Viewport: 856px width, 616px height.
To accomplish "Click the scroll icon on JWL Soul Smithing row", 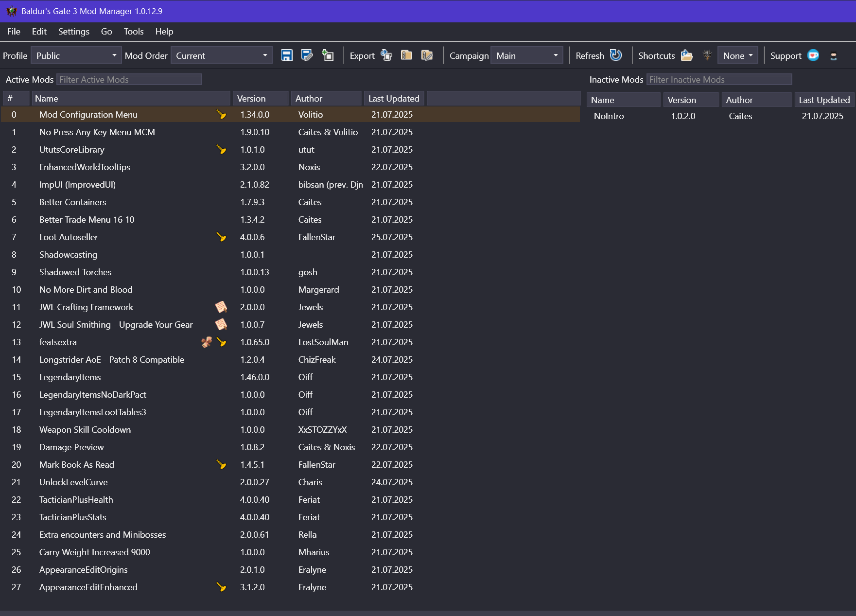I will (x=221, y=325).
